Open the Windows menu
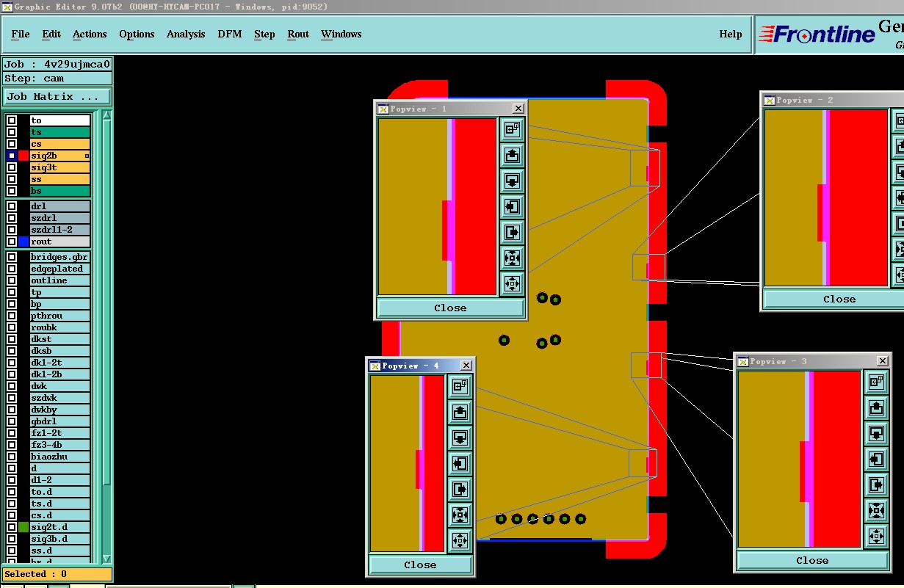 pos(341,34)
